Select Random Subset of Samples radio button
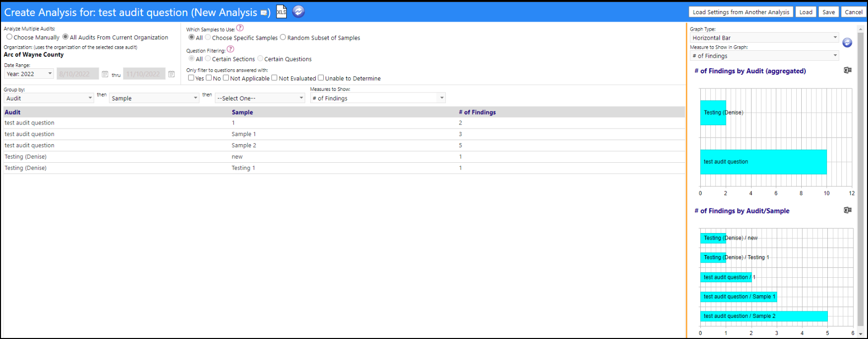This screenshot has height=339, width=868. 283,37
